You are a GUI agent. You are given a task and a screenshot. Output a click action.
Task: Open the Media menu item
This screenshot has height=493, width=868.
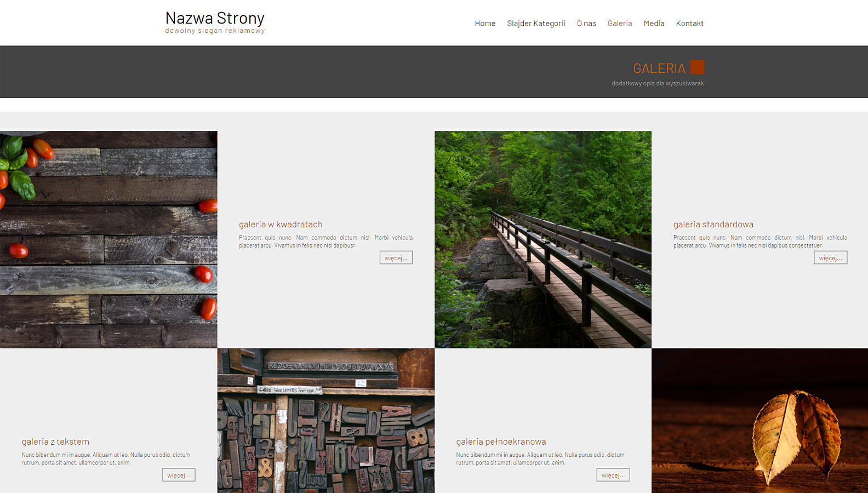point(653,24)
